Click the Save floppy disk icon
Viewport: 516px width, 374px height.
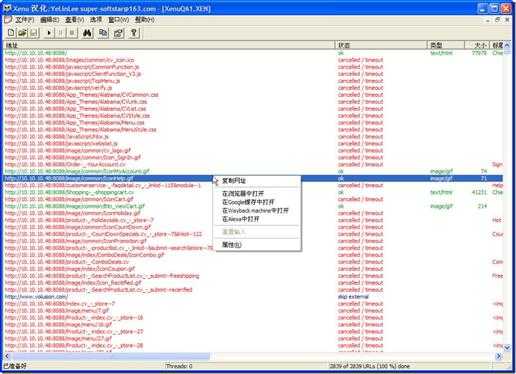point(34,33)
